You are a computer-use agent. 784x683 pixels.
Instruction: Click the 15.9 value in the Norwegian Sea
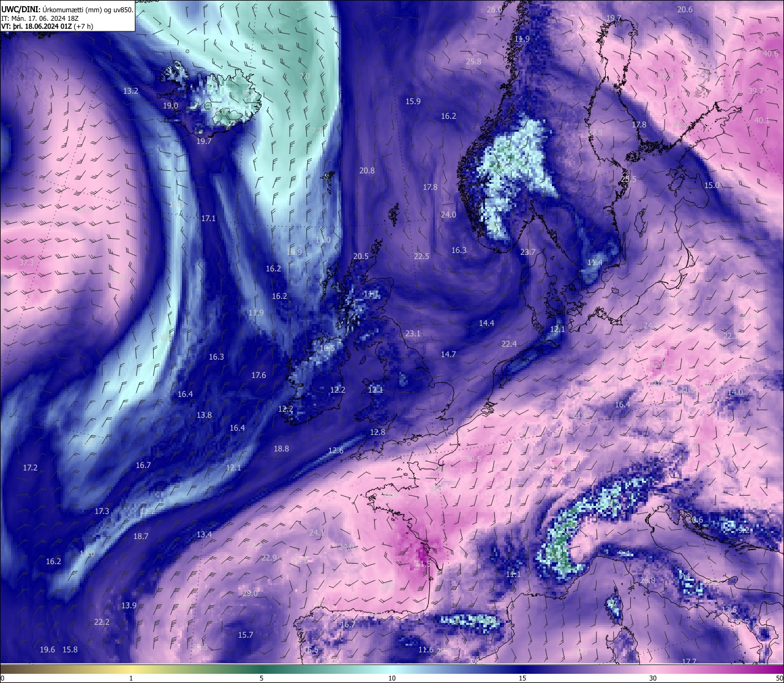point(413,101)
